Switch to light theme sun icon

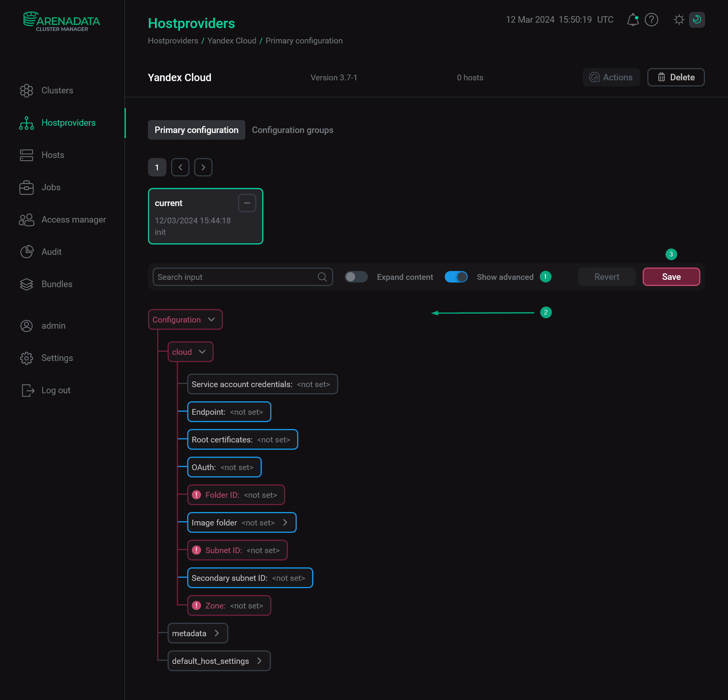pos(679,20)
